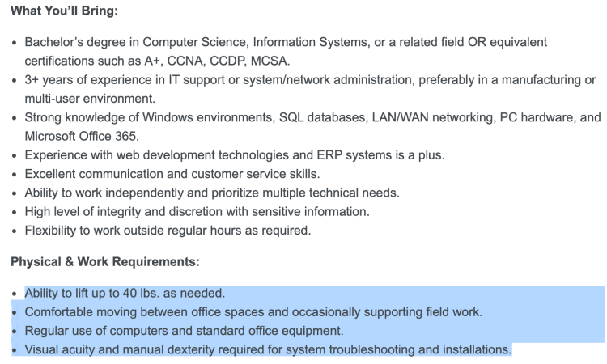Click the highlighted Comfortable moving between office spaces line
Viewport: 607px width, 364px height.
pyautogui.click(x=253, y=311)
